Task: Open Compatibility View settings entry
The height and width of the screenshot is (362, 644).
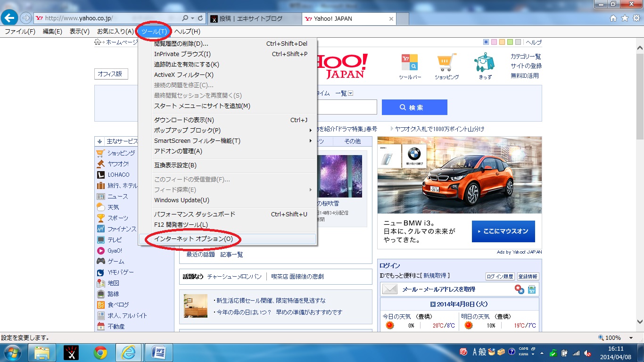Action: (228, 165)
